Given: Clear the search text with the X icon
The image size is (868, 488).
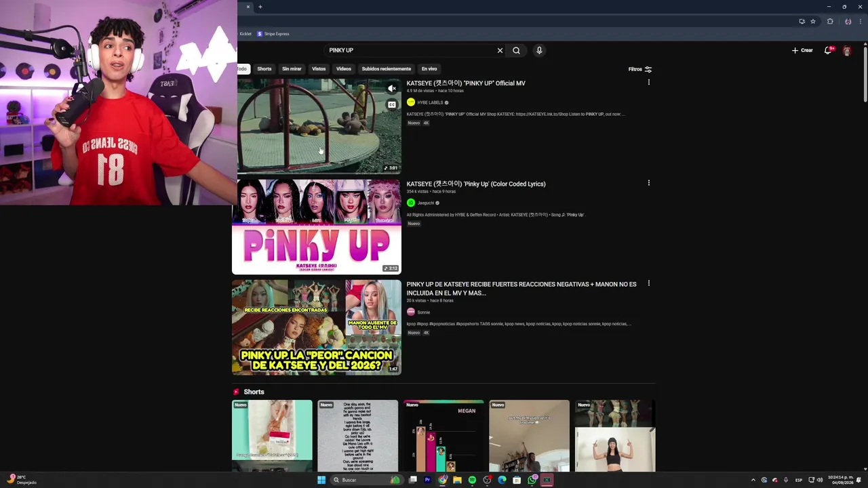Looking at the screenshot, I should coord(500,50).
